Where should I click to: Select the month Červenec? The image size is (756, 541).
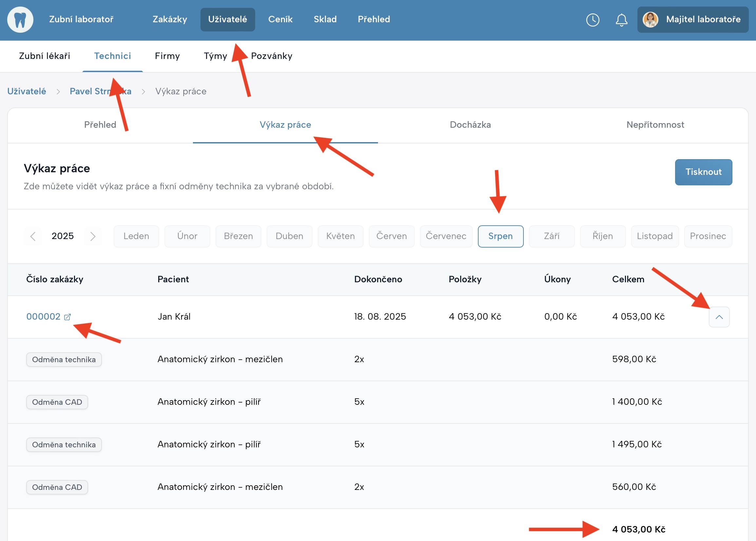coord(445,236)
